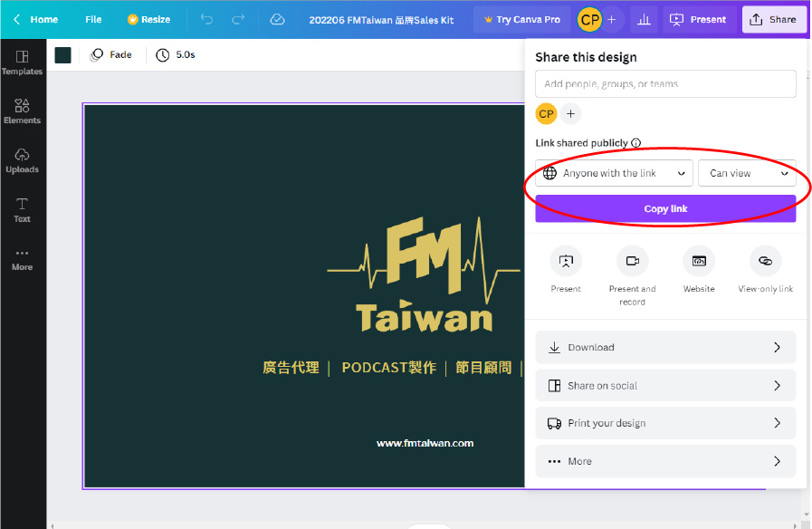Start presentation with Present button
This screenshot has width=812, height=529.
pyautogui.click(x=699, y=20)
